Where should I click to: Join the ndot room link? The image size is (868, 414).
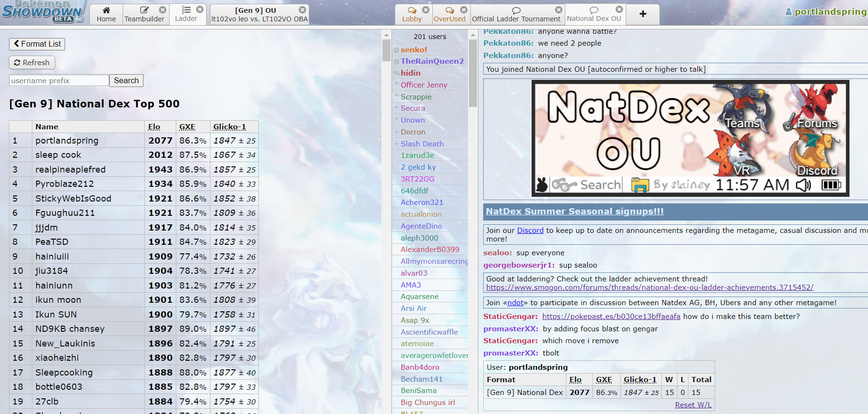tap(515, 303)
